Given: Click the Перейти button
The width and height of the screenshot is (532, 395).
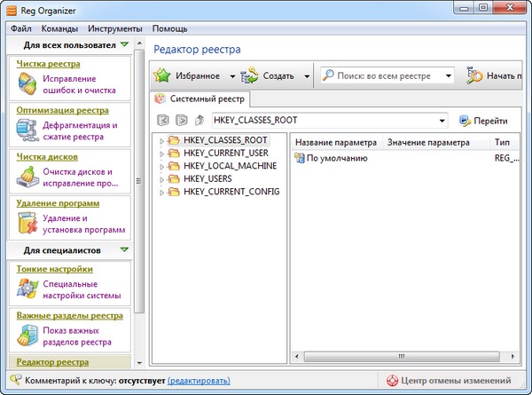Looking at the screenshot, I should [483, 121].
